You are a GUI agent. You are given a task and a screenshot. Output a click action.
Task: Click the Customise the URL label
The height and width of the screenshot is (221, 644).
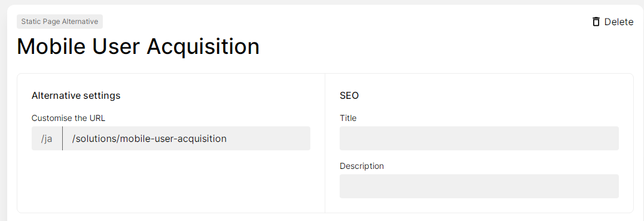click(x=68, y=118)
